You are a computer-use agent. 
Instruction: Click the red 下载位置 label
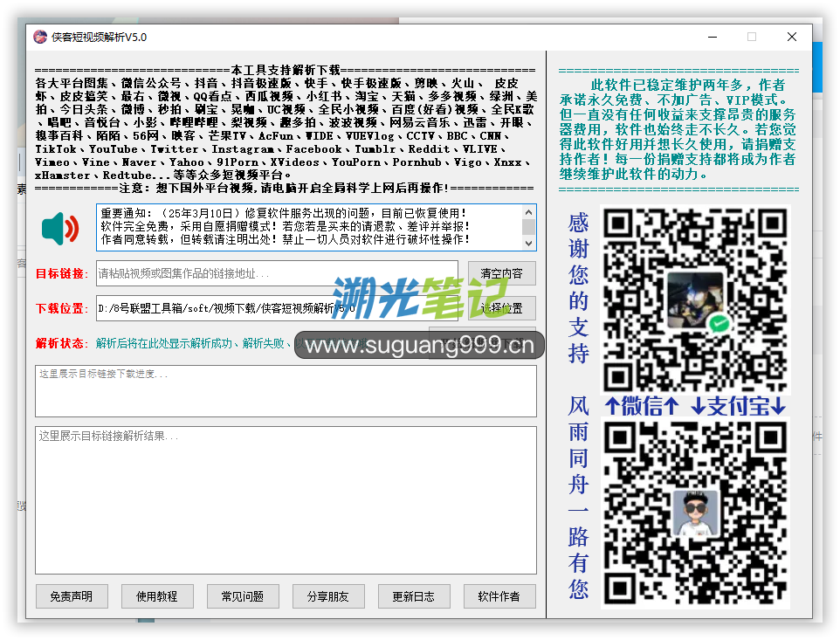(x=62, y=308)
